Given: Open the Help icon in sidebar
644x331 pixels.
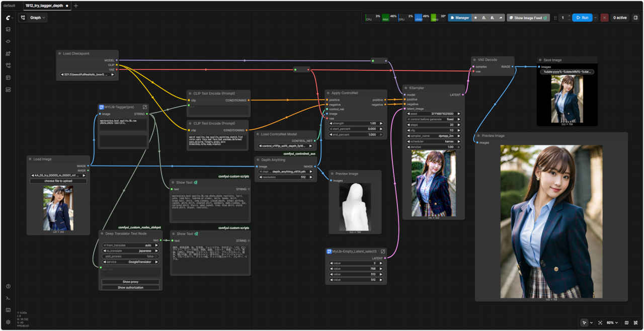Looking at the screenshot, I should coord(8,286).
